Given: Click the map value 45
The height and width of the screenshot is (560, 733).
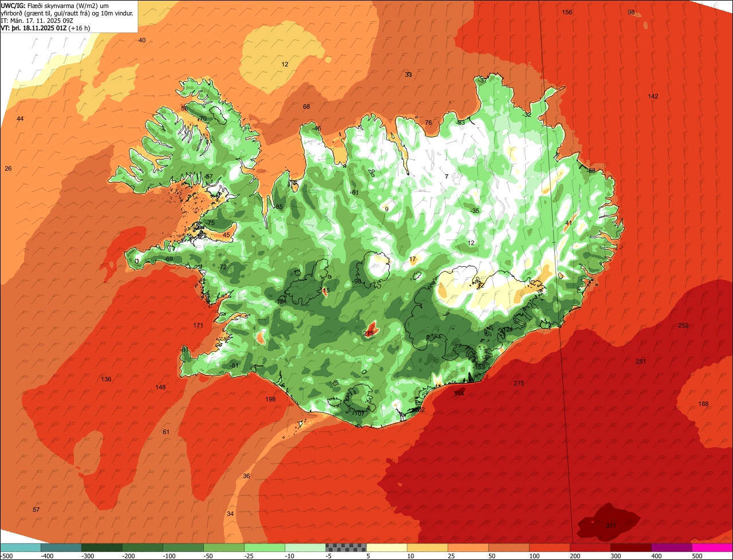Looking at the screenshot, I should coord(226,235).
